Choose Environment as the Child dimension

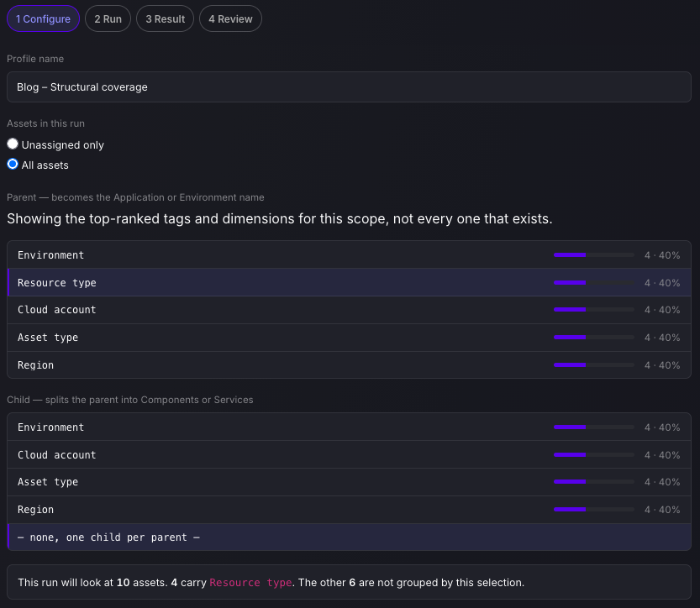click(349, 427)
